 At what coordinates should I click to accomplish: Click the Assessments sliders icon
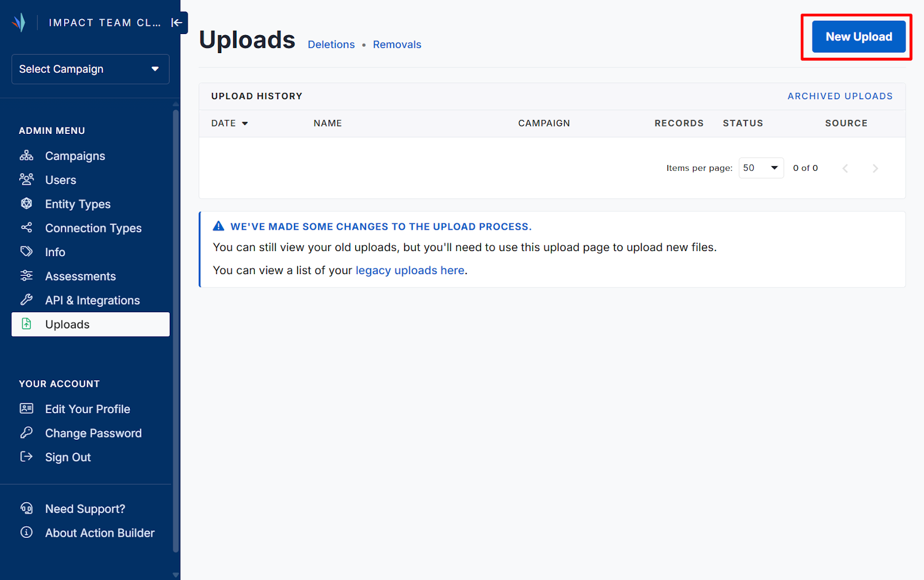tap(27, 276)
